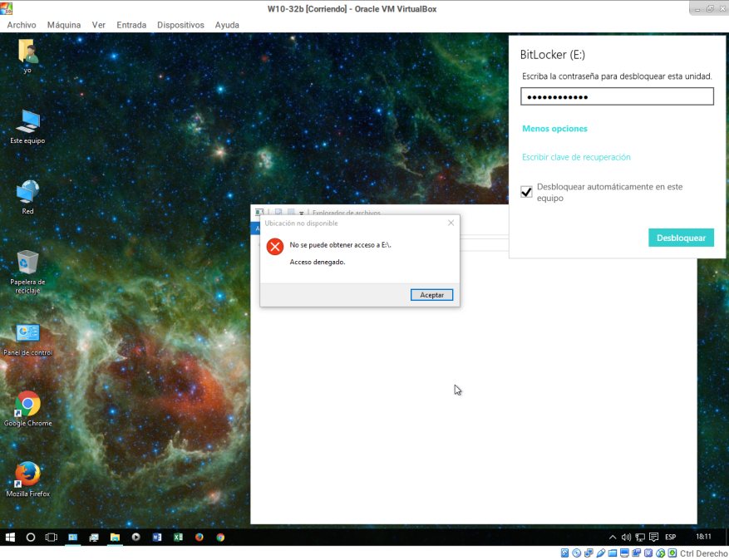Open the Máquina menu
729x560 pixels.
click(64, 25)
